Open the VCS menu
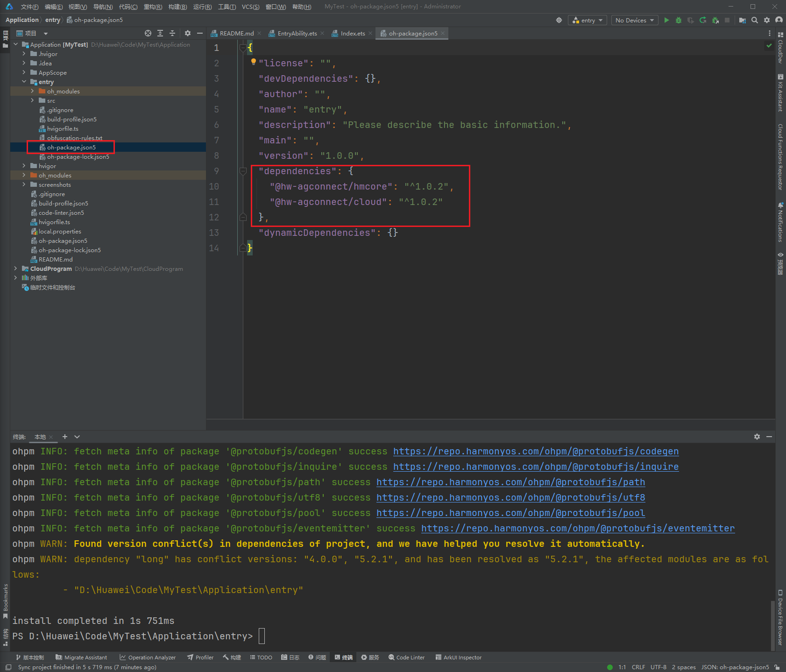 tap(250, 7)
